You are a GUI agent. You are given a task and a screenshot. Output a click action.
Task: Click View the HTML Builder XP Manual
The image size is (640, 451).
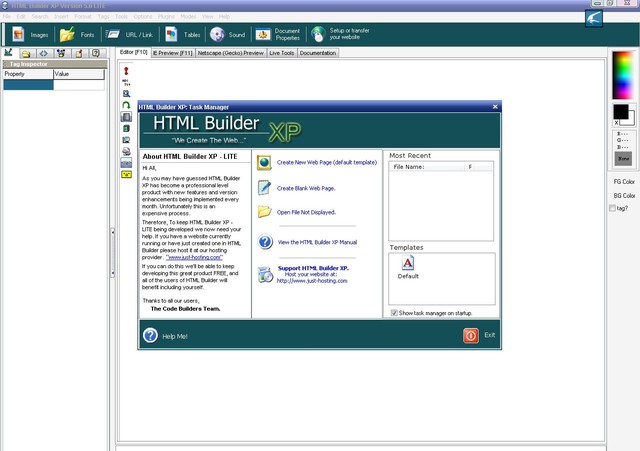317,242
